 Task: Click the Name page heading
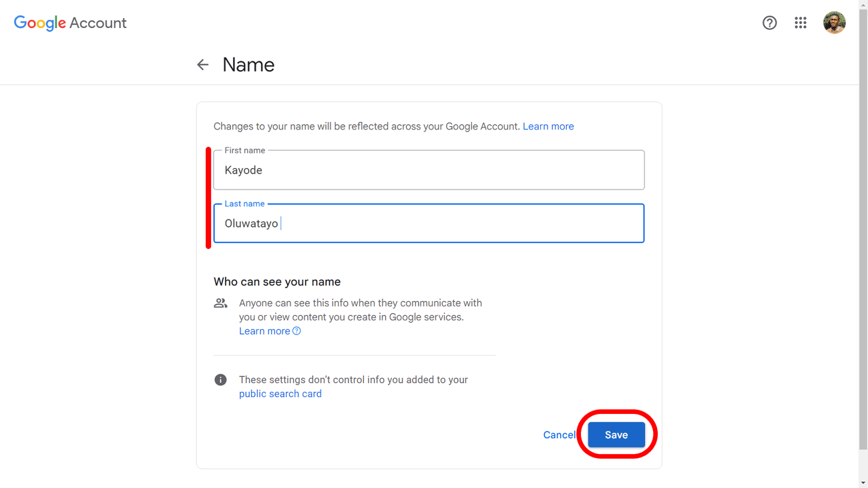pos(248,65)
